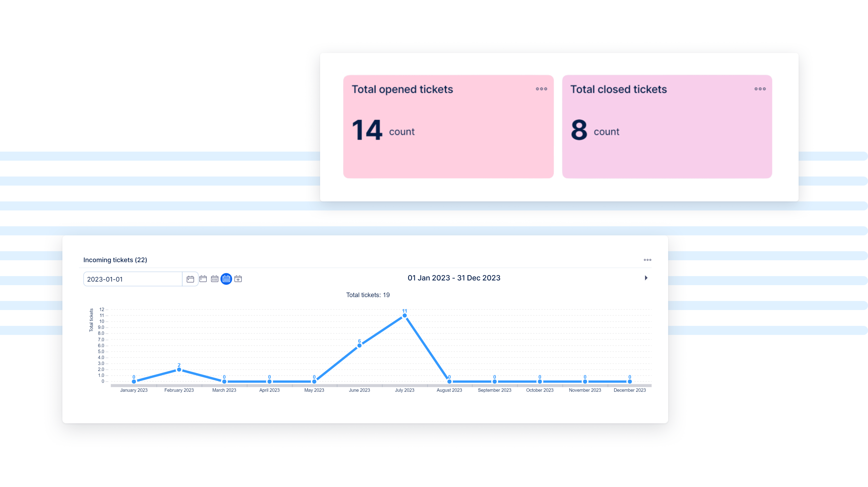Select the week view calendar icon
868x487 pixels.
coord(215,279)
